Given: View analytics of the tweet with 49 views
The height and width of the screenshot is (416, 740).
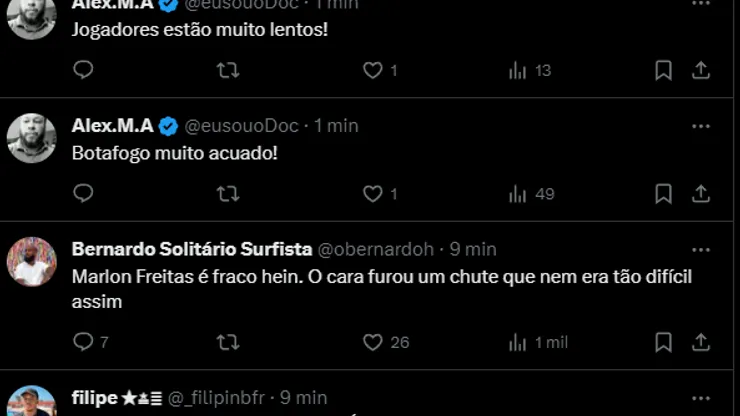Looking at the screenshot, I should click(529, 193).
